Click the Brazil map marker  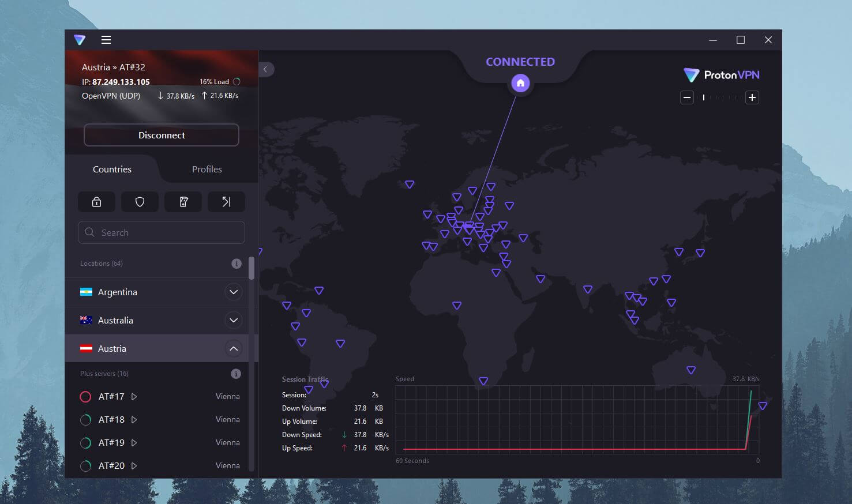tap(340, 344)
